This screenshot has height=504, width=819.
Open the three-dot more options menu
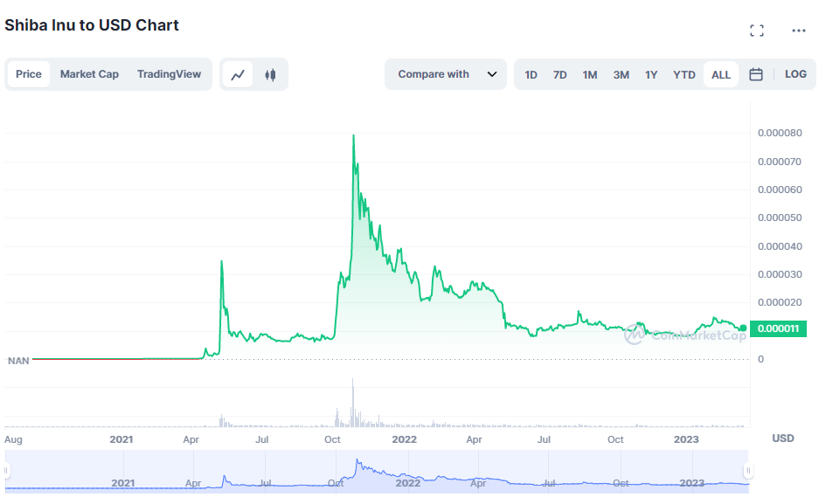point(798,31)
